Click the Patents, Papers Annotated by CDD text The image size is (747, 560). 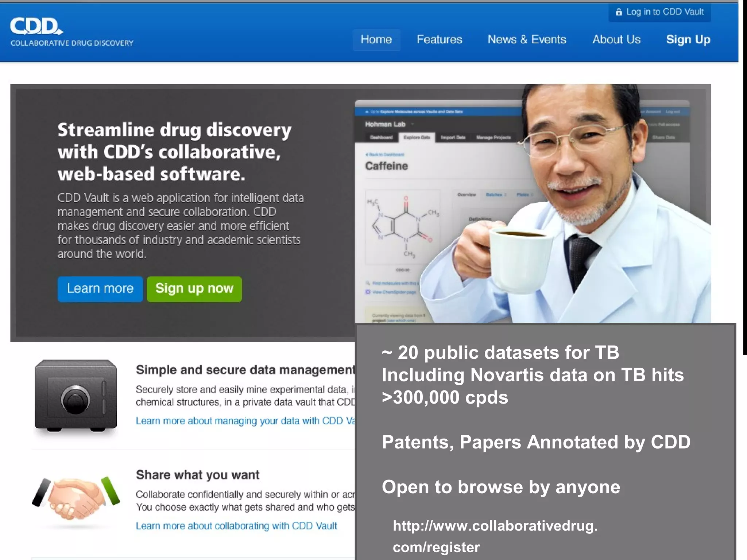(x=536, y=442)
